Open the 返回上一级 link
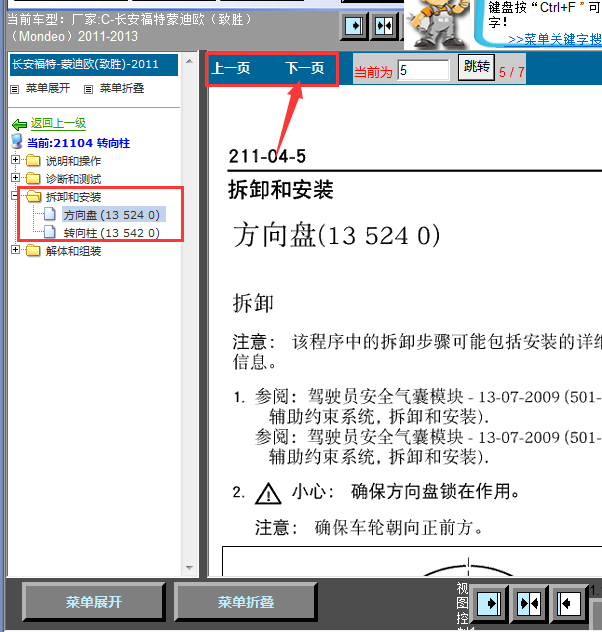602x632 pixels. pos(58,123)
